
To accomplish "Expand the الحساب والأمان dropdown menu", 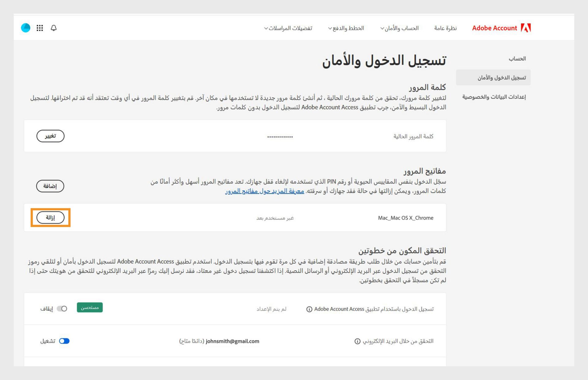I will pyautogui.click(x=399, y=28).
